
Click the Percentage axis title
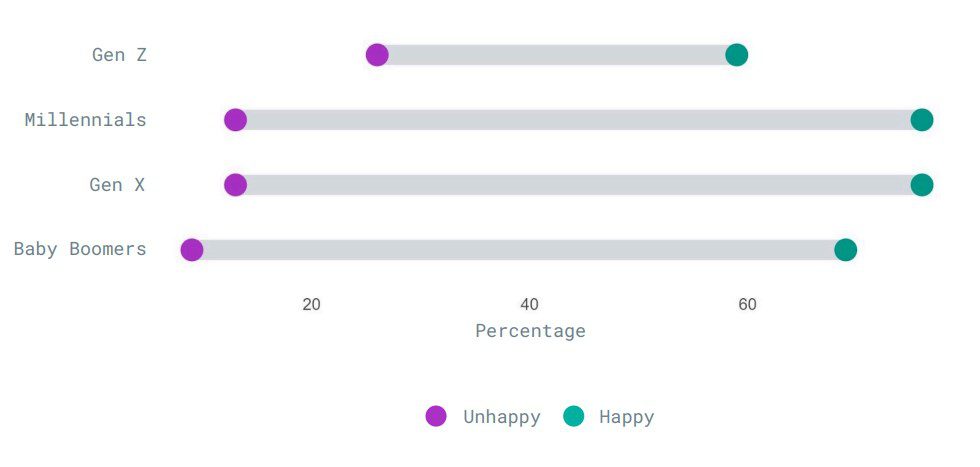click(530, 331)
